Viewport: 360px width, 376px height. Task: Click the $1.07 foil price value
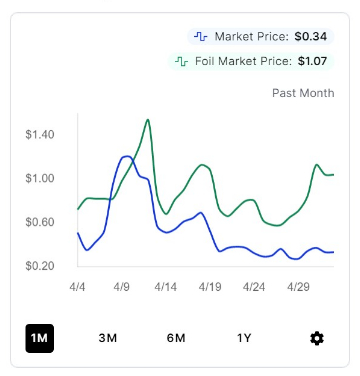312,61
